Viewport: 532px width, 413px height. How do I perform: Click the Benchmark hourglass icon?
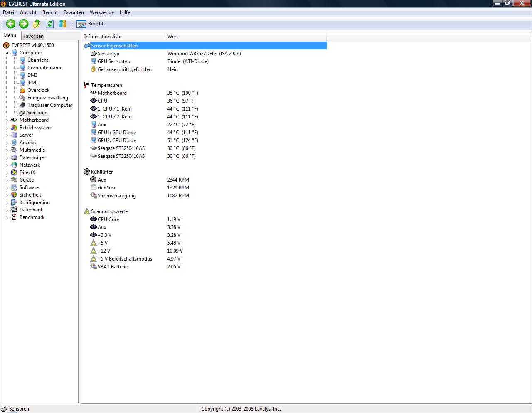pyautogui.click(x=14, y=217)
